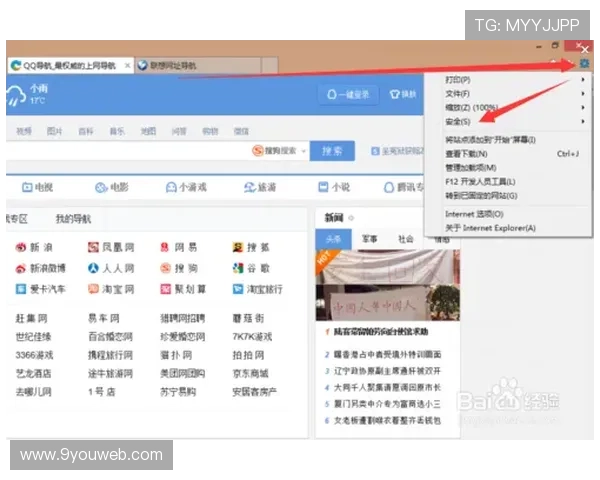Click the 新浪 site icon
600x480 pixels.
coord(21,247)
